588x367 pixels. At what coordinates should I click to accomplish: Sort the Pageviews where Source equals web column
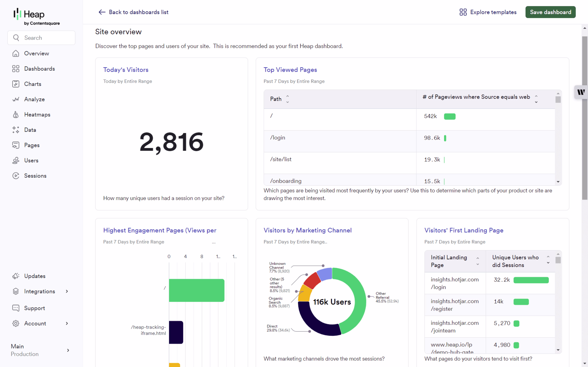tap(536, 99)
